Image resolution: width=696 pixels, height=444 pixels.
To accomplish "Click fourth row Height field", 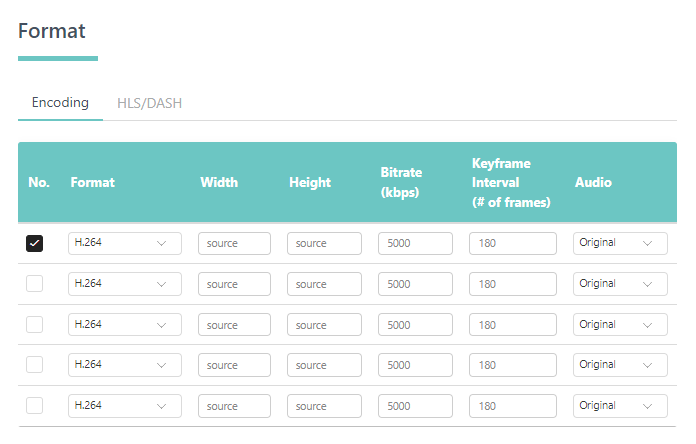I will 324,365.
